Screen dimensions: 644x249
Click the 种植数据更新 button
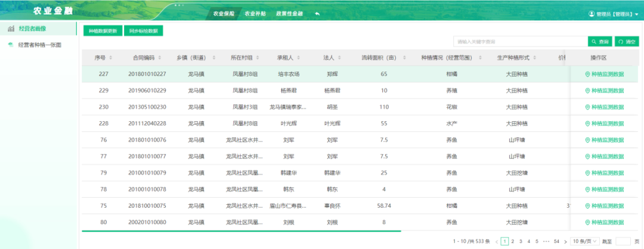(x=103, y=30)
